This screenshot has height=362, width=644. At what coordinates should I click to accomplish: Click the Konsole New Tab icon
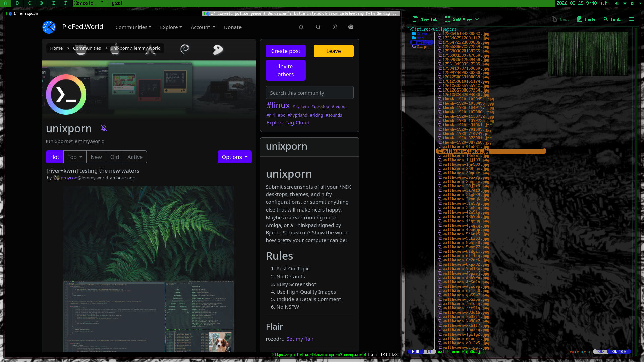coord(415,19)
